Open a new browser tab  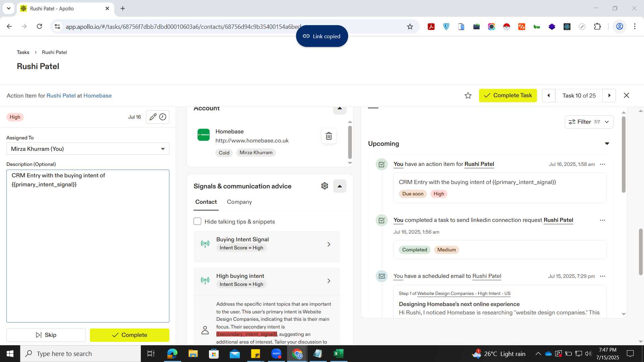click(x=123, y=8)
